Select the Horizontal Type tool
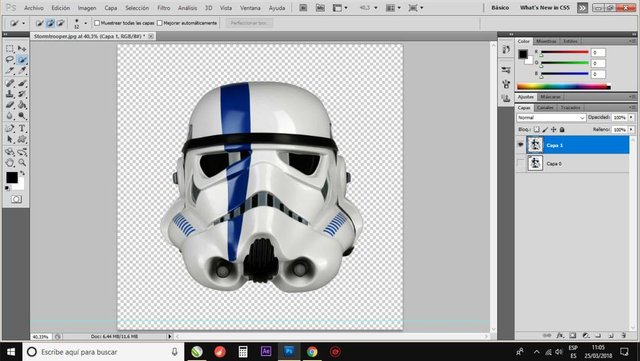640x361 pixels. tap(22, 129)
